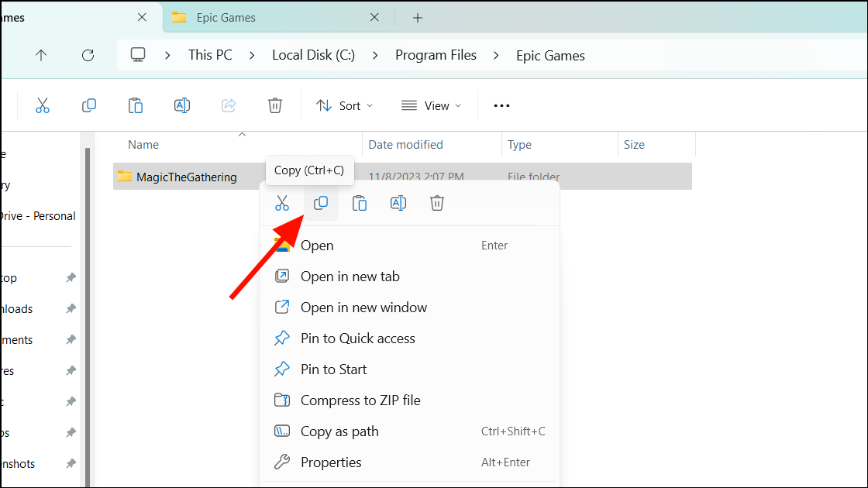Click the See more ellipsis in the toolbar
The image size is (868, 488).
(501, 105)
